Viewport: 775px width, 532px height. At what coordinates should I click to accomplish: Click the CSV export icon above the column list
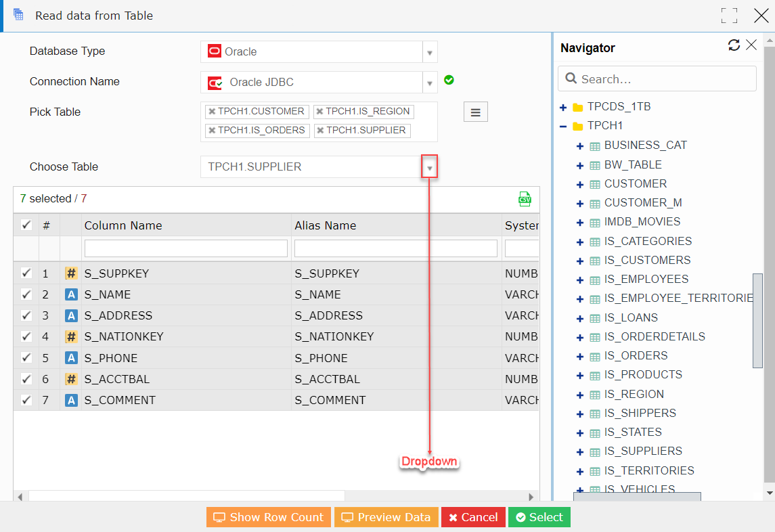pos(525,199)
